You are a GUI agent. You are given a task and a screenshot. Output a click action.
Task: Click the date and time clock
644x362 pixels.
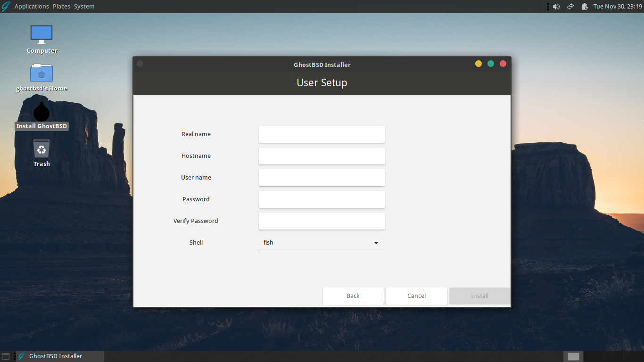click(x=618, y=7)
